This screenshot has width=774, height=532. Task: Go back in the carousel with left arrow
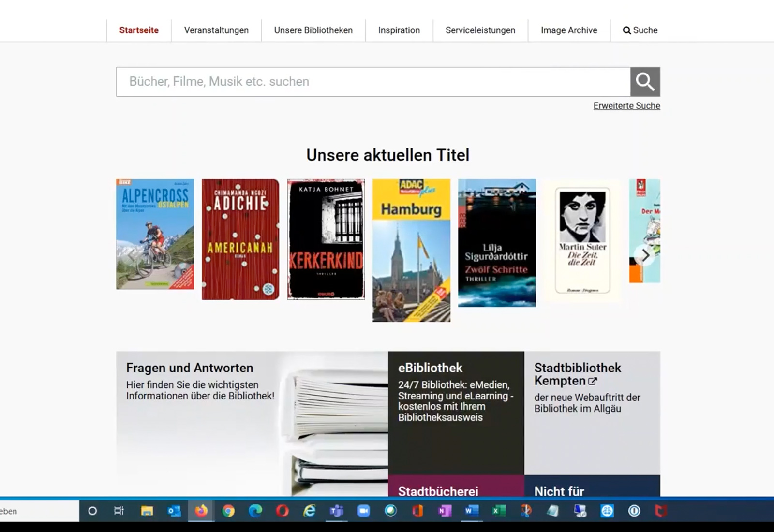click(131, 255)
